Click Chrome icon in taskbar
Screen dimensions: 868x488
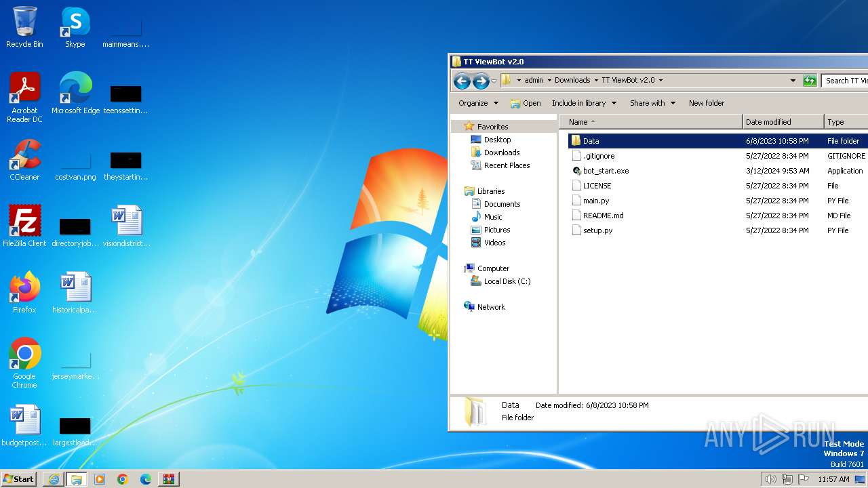click(123, 479)
